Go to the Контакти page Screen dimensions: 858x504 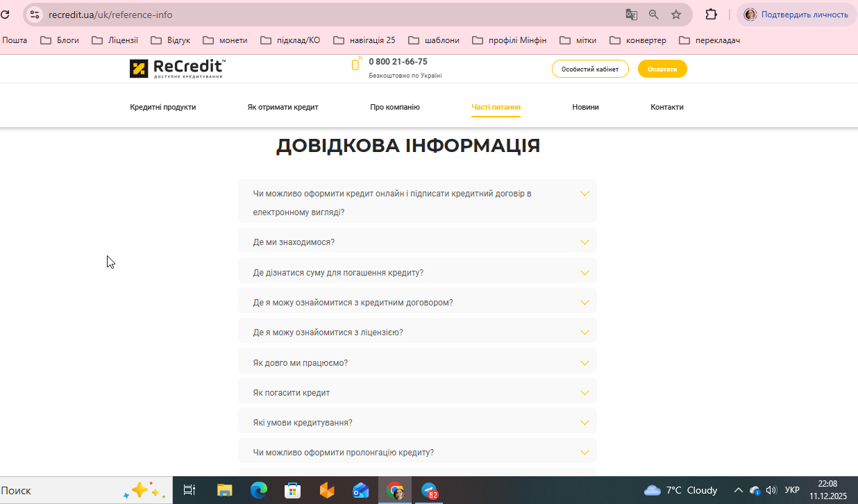click(667, 107)
